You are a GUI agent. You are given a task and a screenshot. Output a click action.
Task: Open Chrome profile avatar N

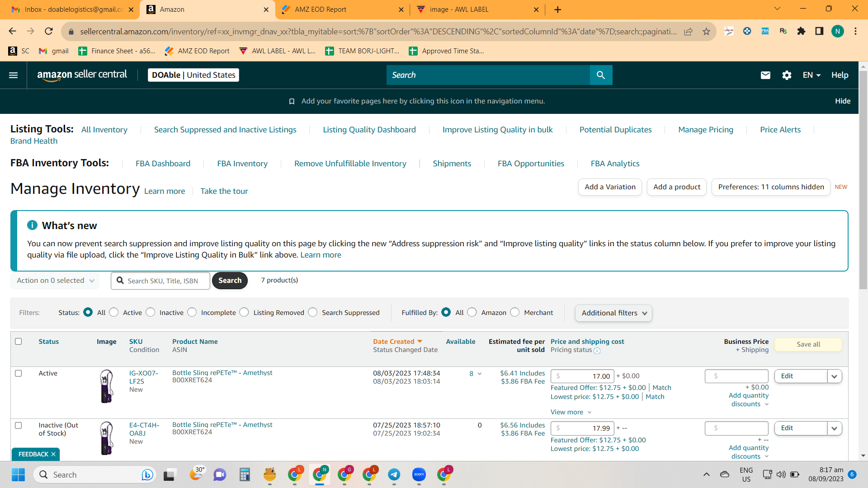coord(838,31)
